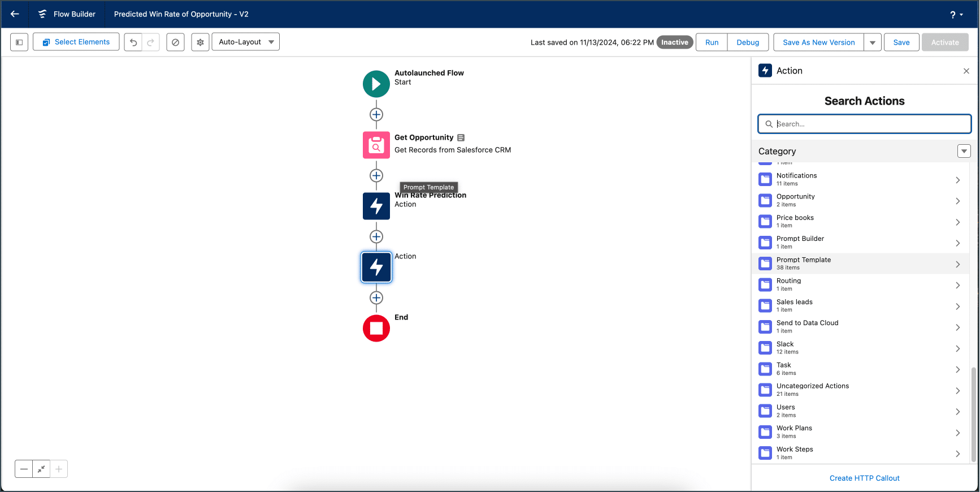
Task: Click the Search Actions input field
Action: tap(865, 124)
